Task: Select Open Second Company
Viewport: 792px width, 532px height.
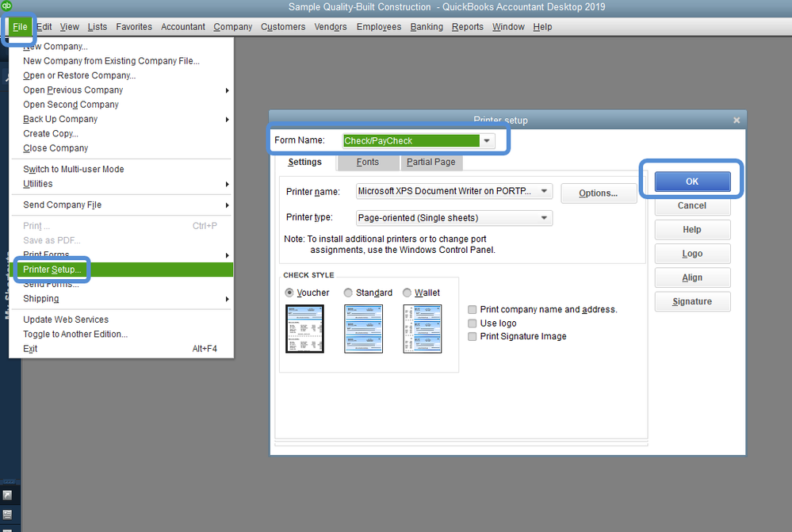Action: point(121,105)
